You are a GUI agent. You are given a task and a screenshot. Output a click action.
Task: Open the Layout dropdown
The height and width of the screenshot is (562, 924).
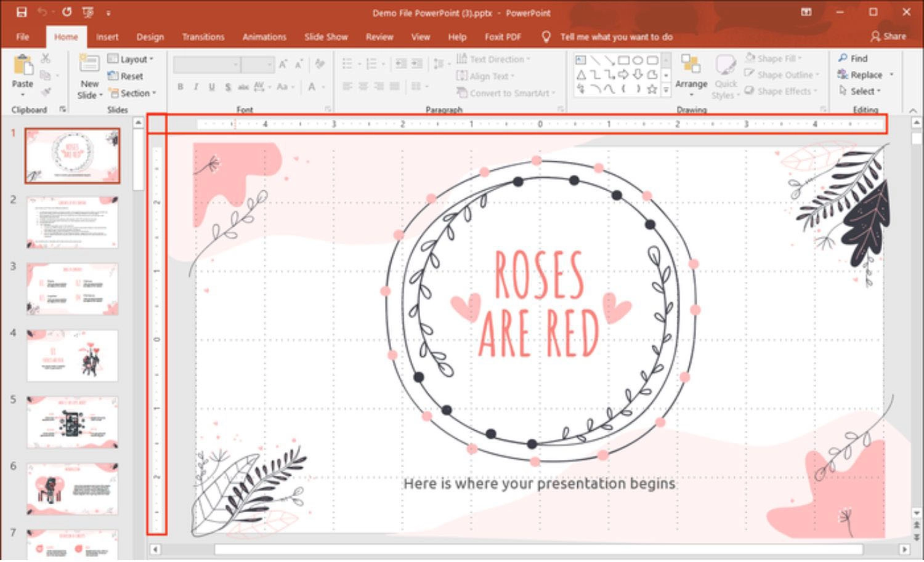coord(131,59)
